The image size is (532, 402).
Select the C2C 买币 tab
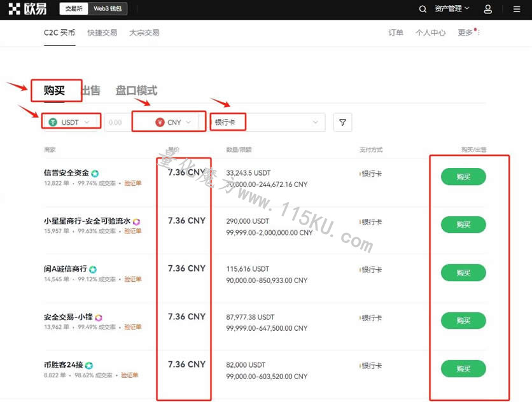(59, 32)
